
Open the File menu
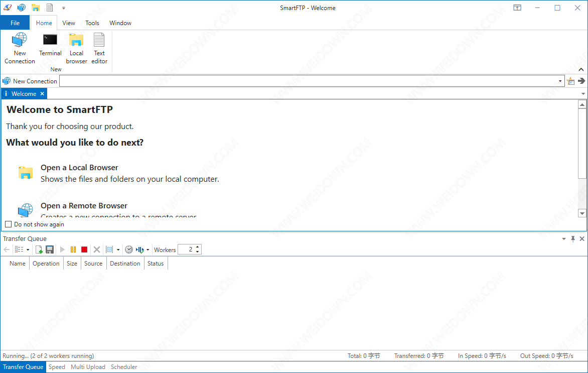[15, 23]
